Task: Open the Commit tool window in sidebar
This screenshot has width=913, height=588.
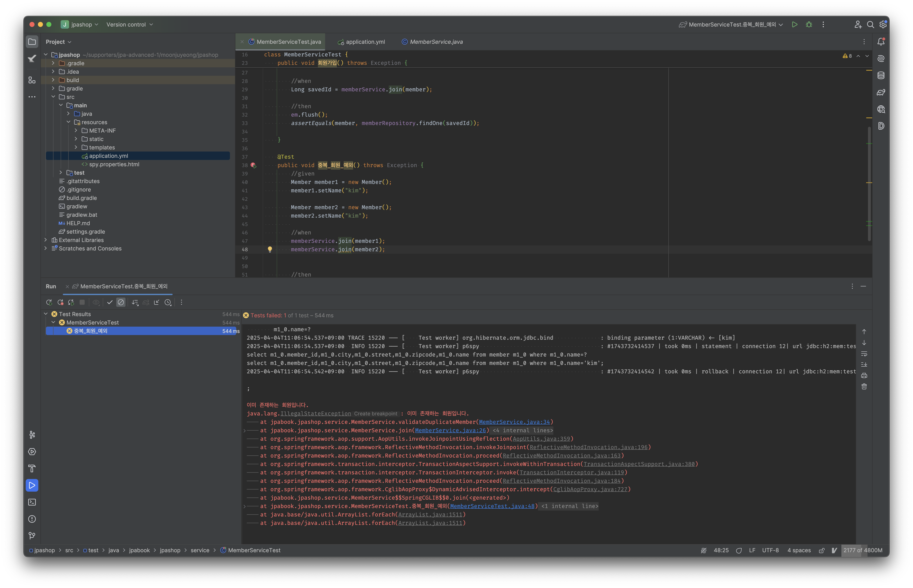Action: pyautogui.click(x=32, y=59)
